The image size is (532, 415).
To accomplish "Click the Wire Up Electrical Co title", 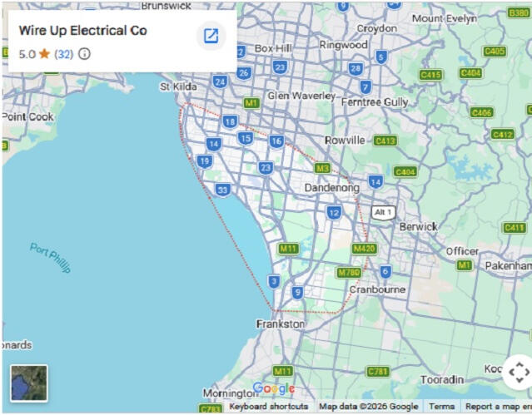I will click(82, 31).
